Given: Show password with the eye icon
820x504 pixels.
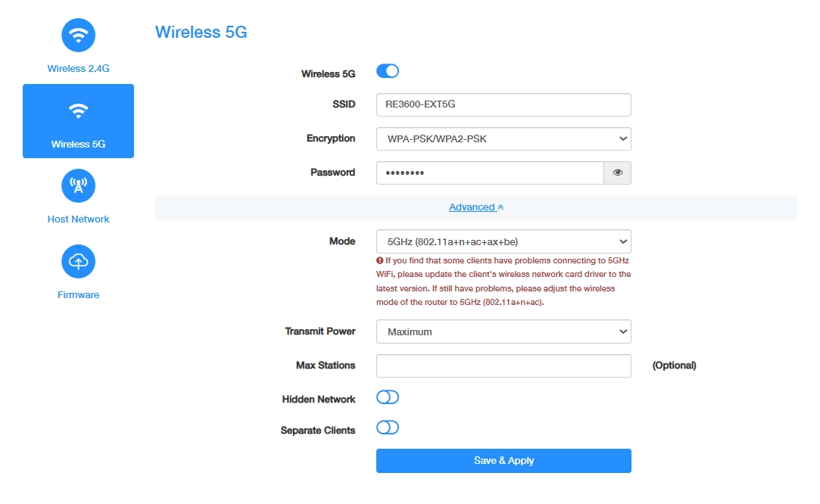Looking at the screenshot, I should point(618,173).
